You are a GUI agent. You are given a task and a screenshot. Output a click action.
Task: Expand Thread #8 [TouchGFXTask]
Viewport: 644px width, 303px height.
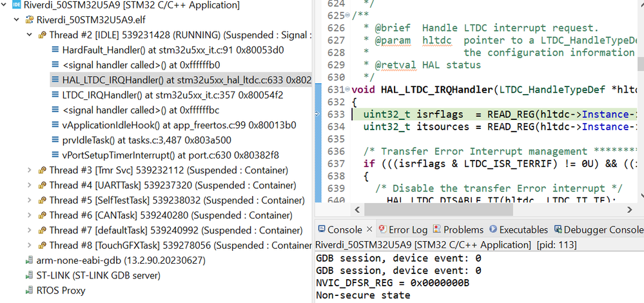tap(29, 246)
